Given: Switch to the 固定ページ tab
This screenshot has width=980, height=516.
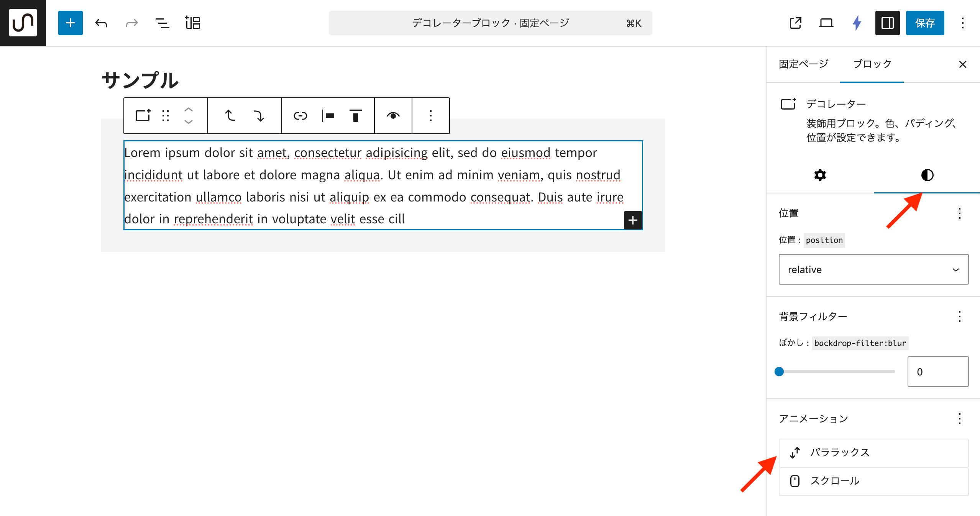Looking at the screenshot, I should click(803, 64).
